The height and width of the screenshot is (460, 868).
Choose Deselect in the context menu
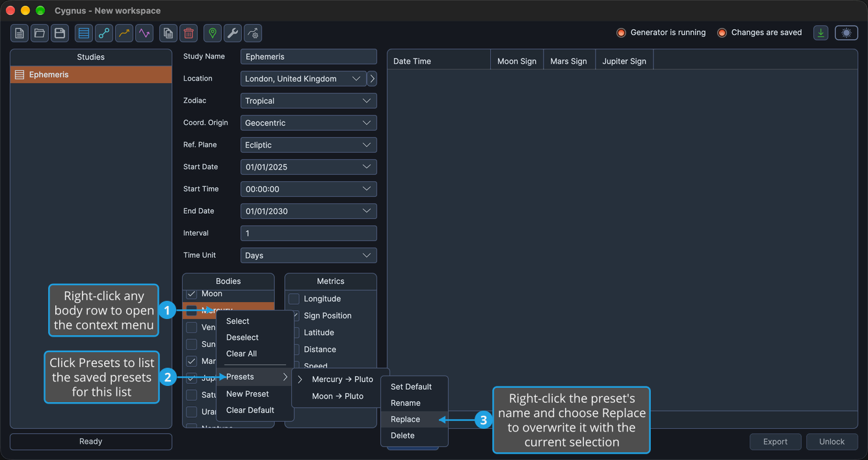pyautogui.click(x=255, y=337)
